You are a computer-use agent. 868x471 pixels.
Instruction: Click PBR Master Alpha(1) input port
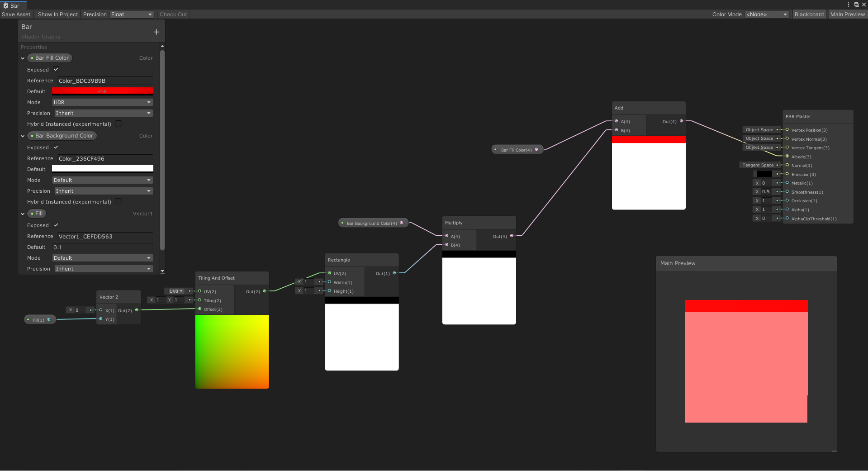point(787,209)
